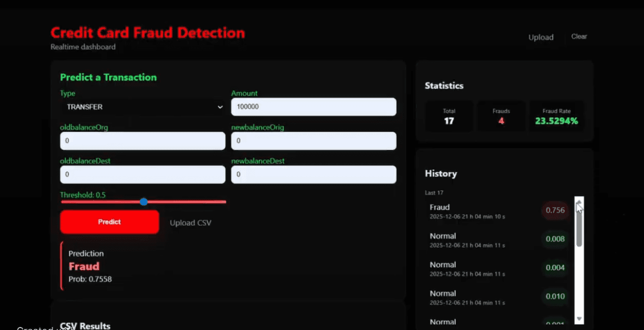This screenshot has height=330, width=644.
Task: Click the History scrollbar thumb
Action: (x=579, y=227)
